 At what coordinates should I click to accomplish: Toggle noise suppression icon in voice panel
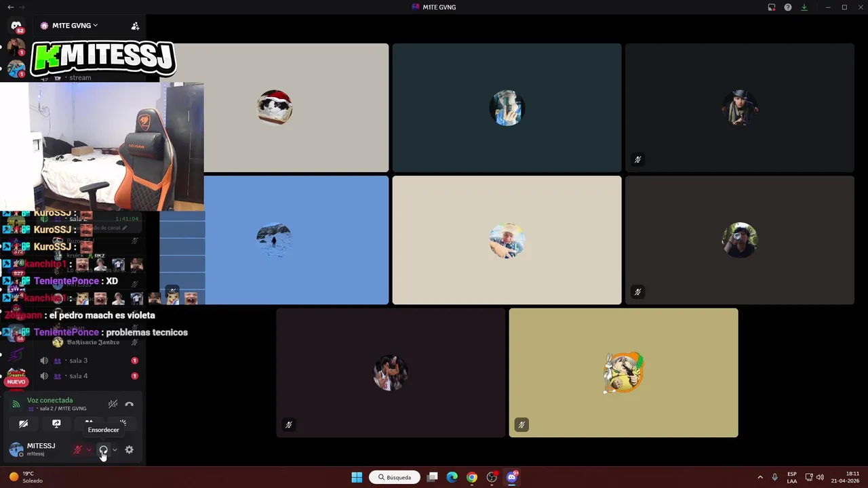tap(113, 405)
